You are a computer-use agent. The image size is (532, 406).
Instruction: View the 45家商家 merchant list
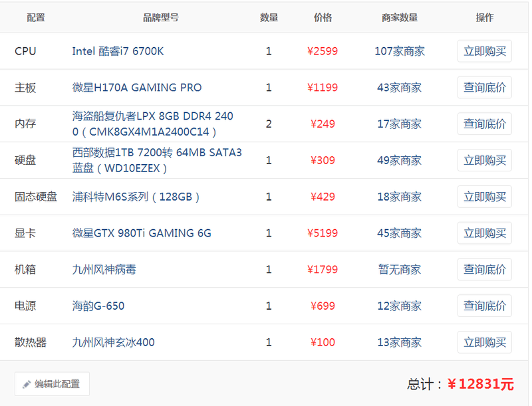click(x=400, y=233)
